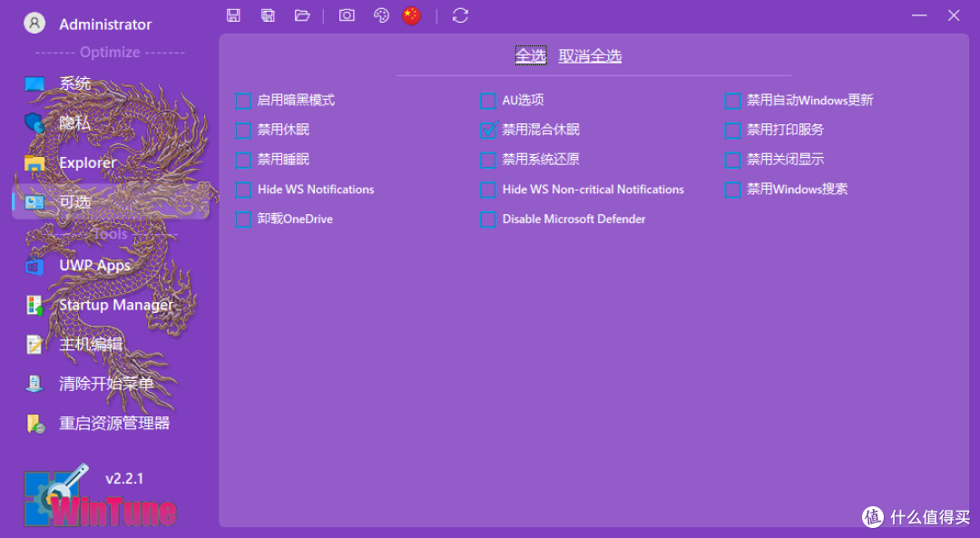
Task: Open the UWP Apps tool
Action: 95,266
